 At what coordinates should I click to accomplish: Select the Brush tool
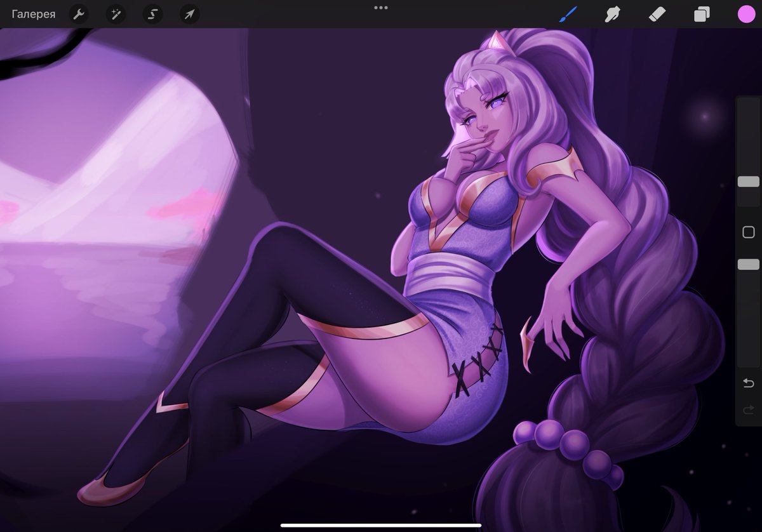[568, 14]
